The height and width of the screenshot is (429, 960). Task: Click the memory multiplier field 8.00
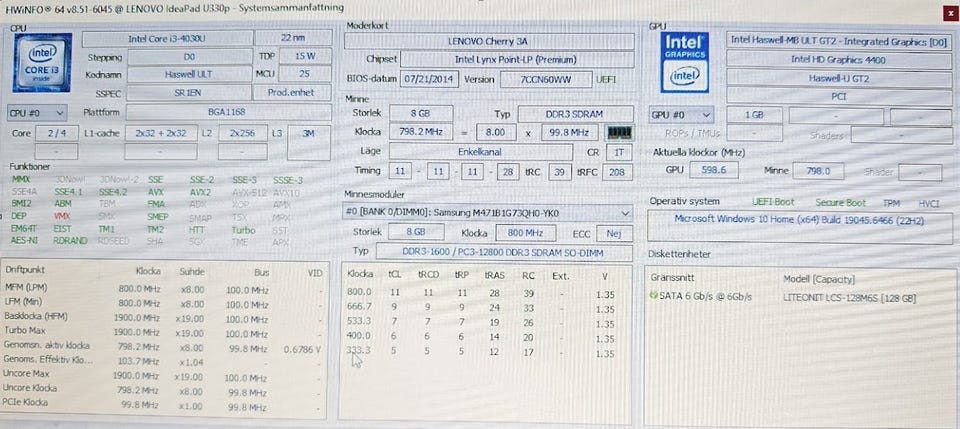coord(495,132)
